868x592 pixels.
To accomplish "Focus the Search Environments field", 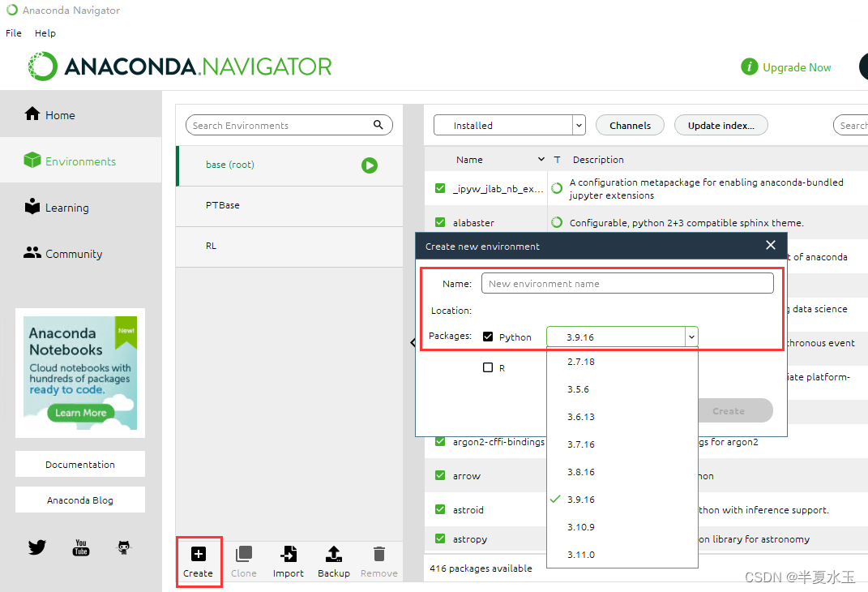I will tap(289, 125).
